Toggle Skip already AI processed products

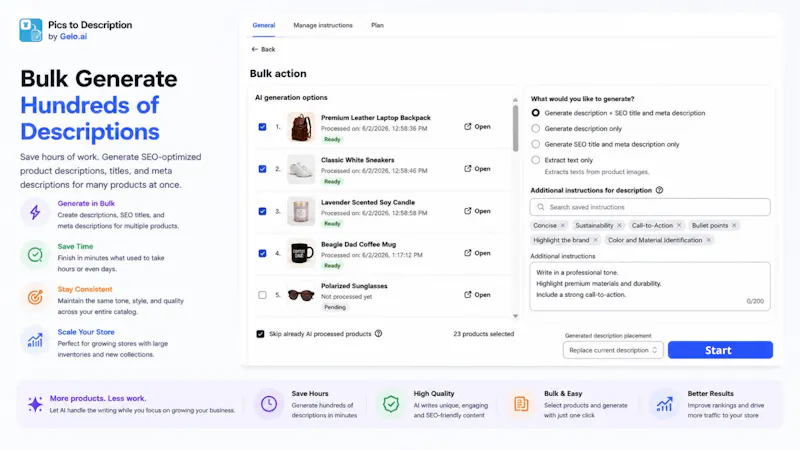coord(260,334)
